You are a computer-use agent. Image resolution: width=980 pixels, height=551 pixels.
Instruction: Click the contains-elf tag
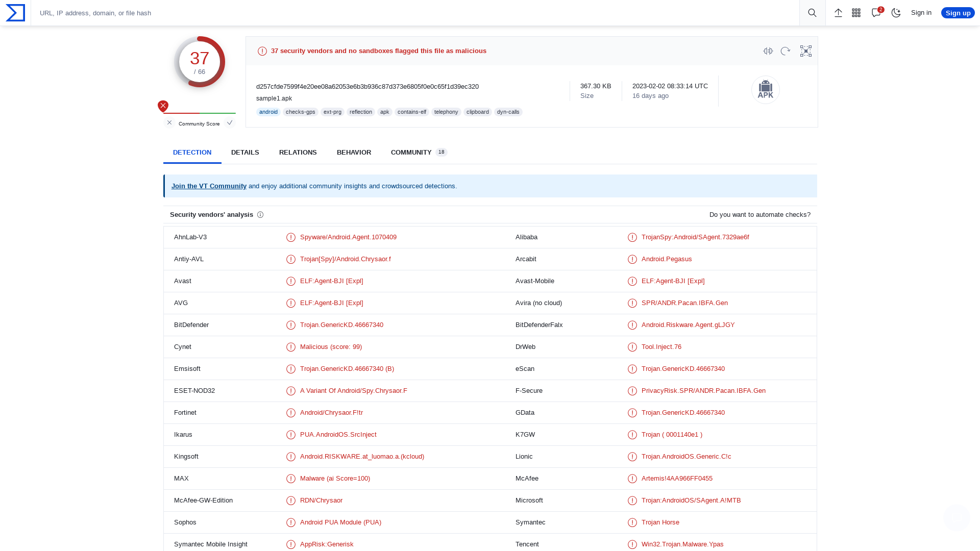tap(412, 112)
